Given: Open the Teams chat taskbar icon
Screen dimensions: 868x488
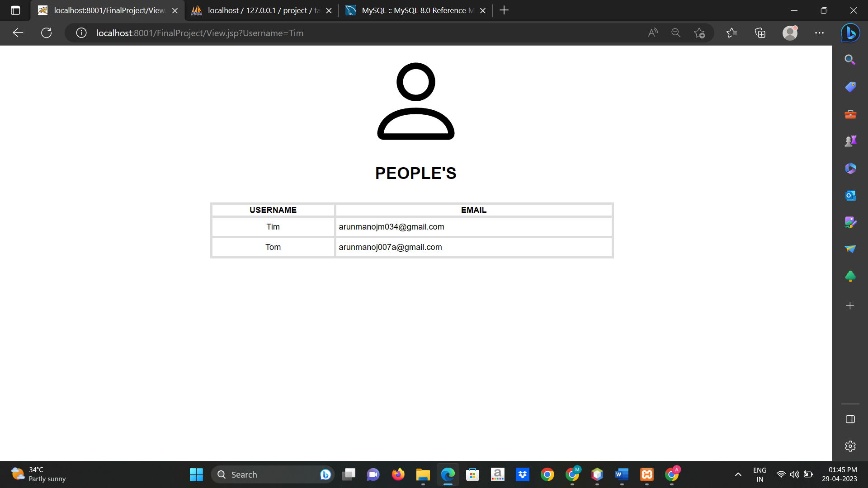Looking at the screenshot, I should tap(373, 474).
